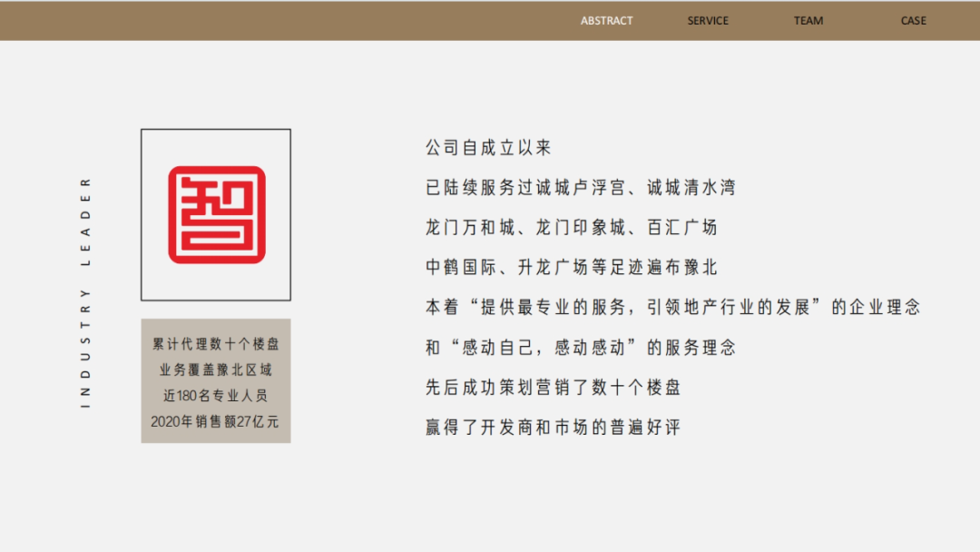Viewport: 980px width, 552px height.
Task: Click the line starting 已陆续服务过诚城卢浮宫
Action: [x=581, y=188]
